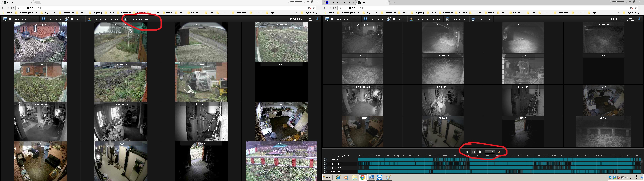Image resolution: width=644 pixels, height=181 pixels.
Task: Select 'Ворота право' camera row in timeline
Action: click(336, 164)
